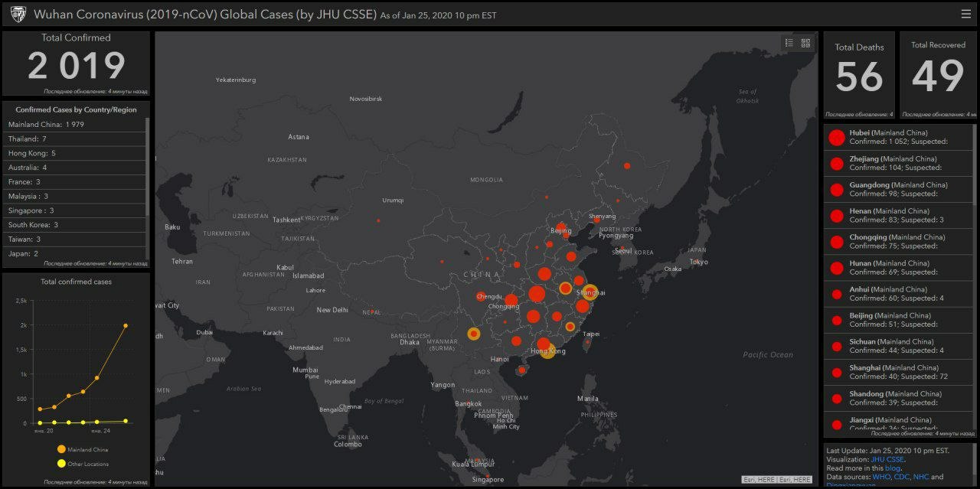Click the red circle icon beside Zhejiang

click(x=836, y=164)
